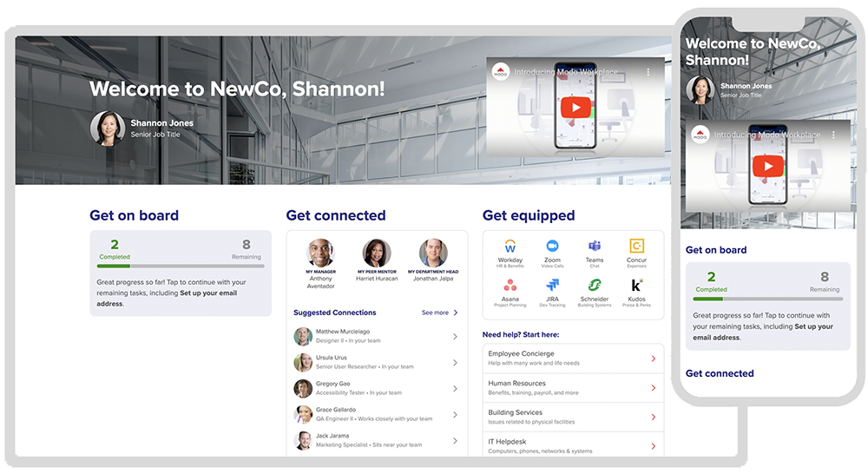
Task: Expand the Ursula Urus connection row chevron
Action: pos(455,362)
